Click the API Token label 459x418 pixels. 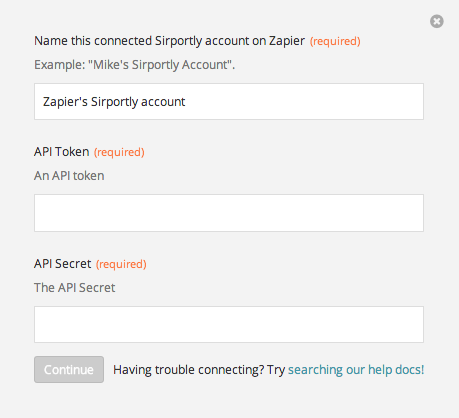point(62,152)
